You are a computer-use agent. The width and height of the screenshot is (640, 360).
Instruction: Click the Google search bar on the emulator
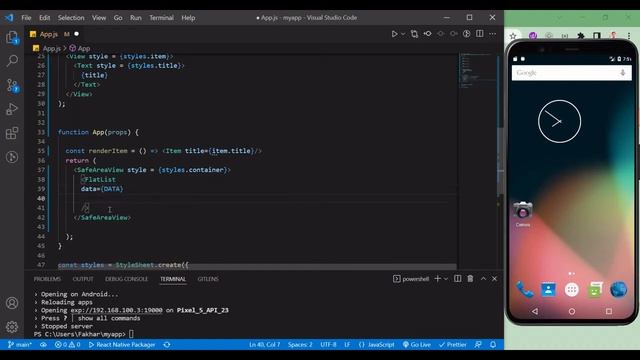[x=571, y=73]
